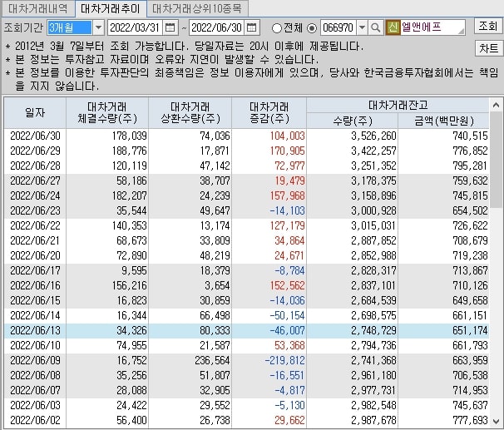Click the 증감 value -219,812
Screen dimensions: 504x430
[x=284, y=360]
